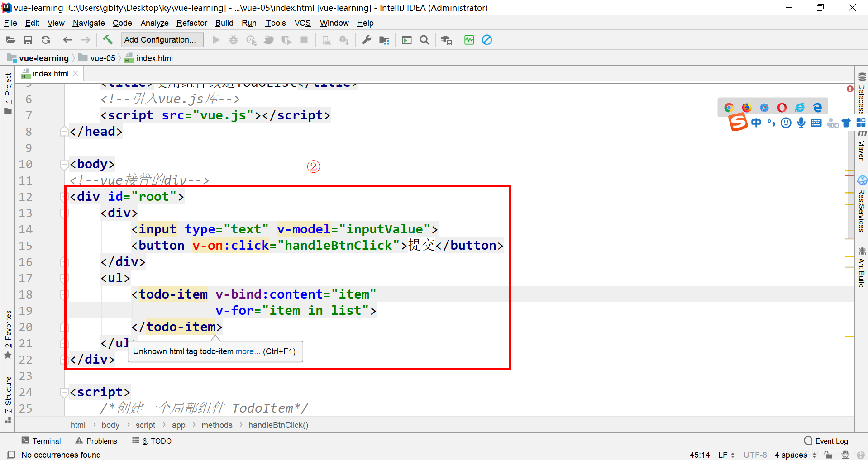This screenshot has width=868, height=460.
Task: Open the Refactor menu
Action: coord(192,23)
